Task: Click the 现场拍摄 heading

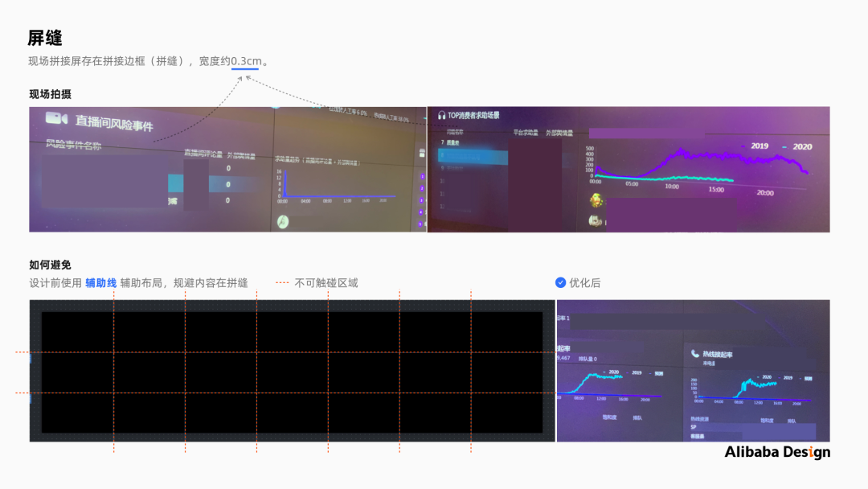Action: pyautogui.click(x=50, y=94)
